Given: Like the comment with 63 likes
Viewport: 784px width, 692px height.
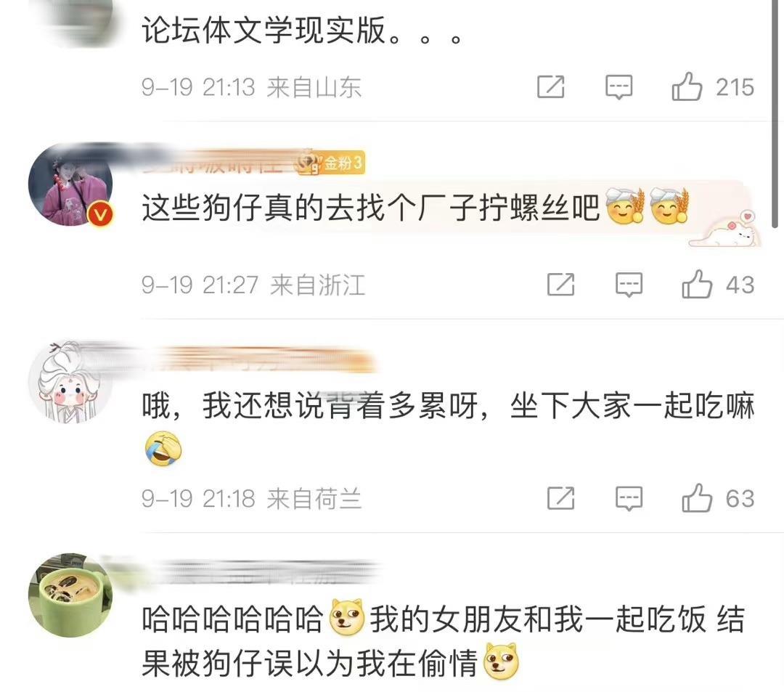Looking at the screenshot, I should tap(696, 498).
